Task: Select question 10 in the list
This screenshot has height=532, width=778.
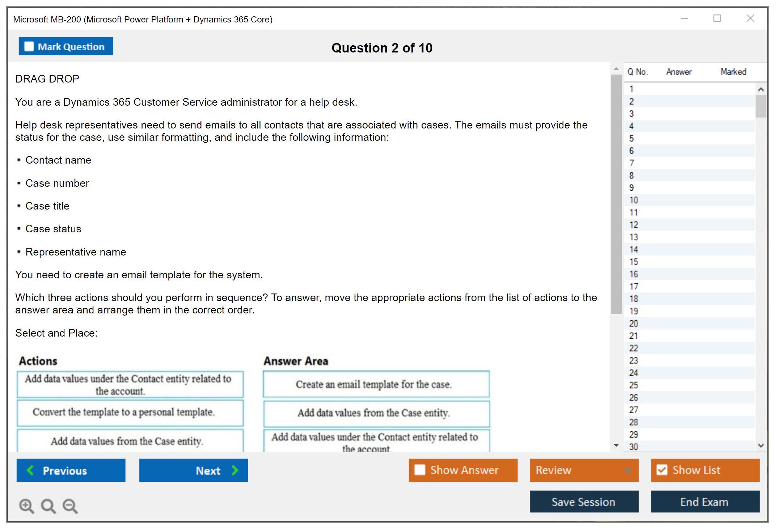Action: click(x=634, y=200)
